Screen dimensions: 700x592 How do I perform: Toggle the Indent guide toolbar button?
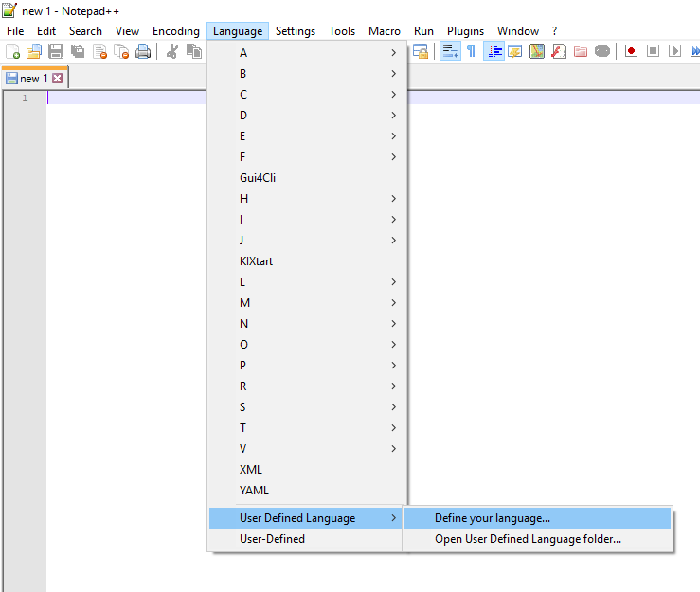(494, 51)
